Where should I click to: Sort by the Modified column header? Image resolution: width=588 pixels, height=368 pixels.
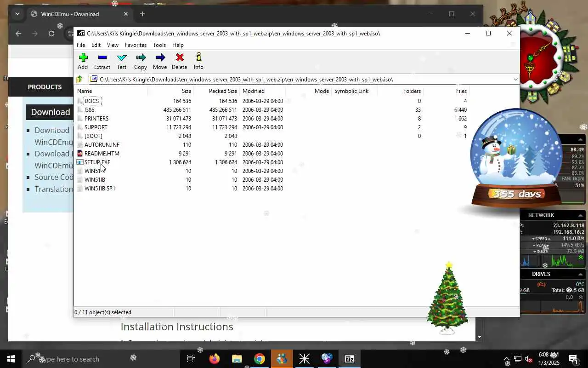click(x=262, y=91)
